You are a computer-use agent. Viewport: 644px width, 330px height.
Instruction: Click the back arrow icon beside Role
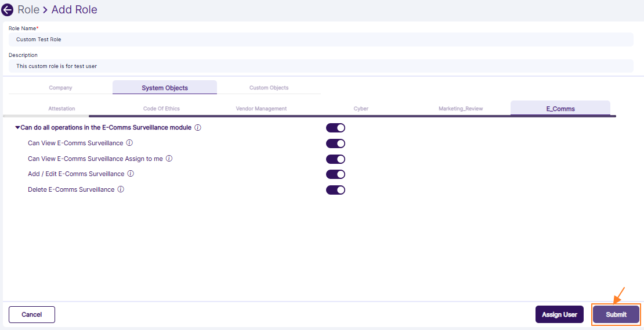click(8, 10)
